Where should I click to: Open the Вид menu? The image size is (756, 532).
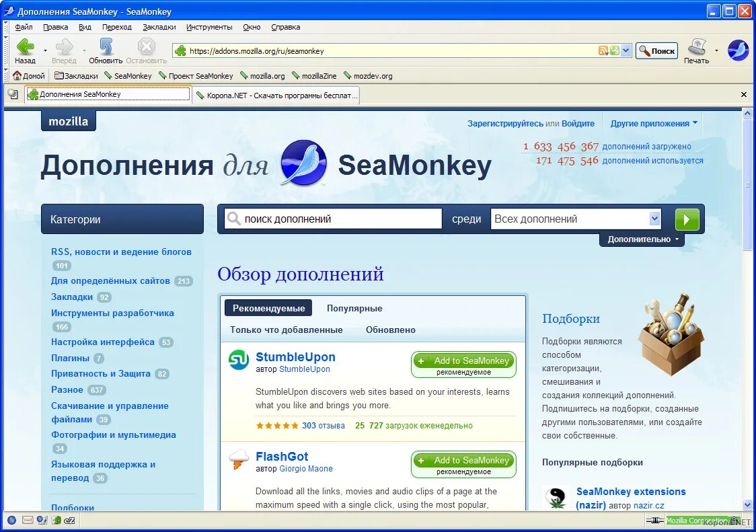point(85,27)
